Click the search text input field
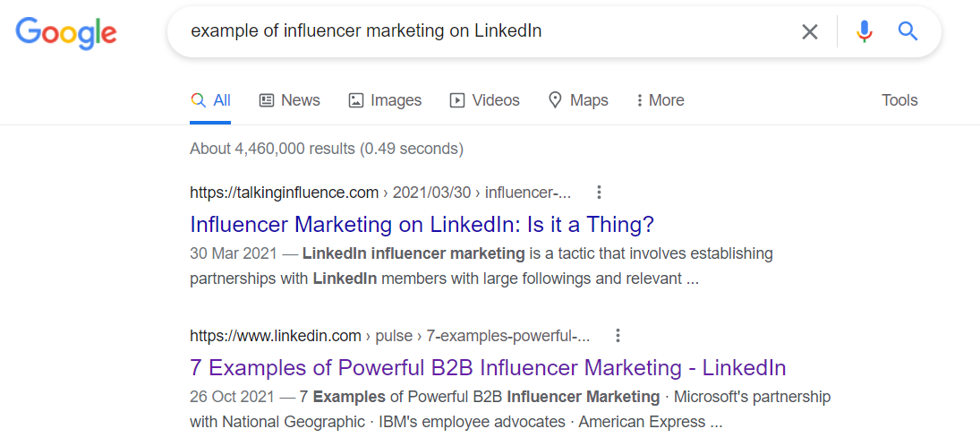 pos(483,31)
